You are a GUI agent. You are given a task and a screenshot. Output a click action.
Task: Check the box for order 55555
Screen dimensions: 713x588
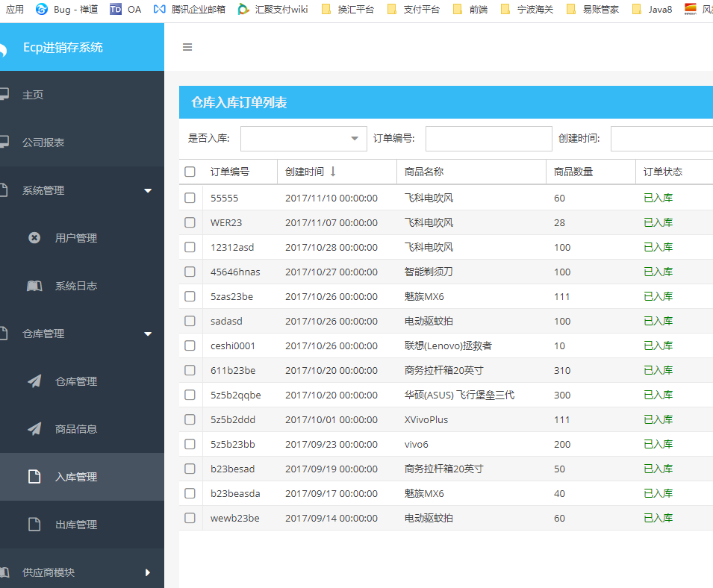(x=190, y=198)
